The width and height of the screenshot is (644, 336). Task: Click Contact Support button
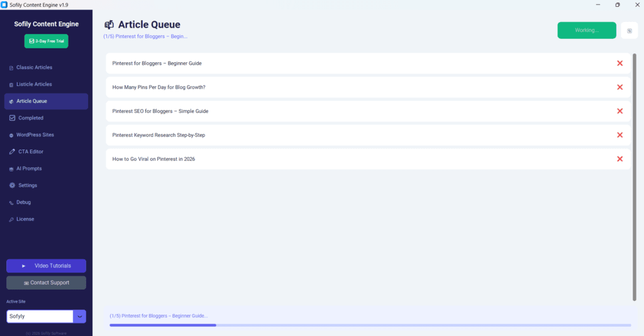pyautogui.click(x=46, y=283)
